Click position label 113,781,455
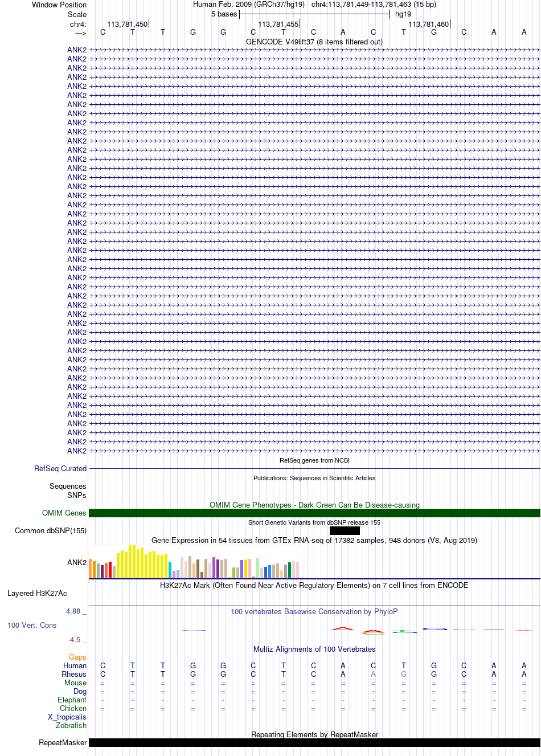Screen dimensions: 541x756 [278, 24]
